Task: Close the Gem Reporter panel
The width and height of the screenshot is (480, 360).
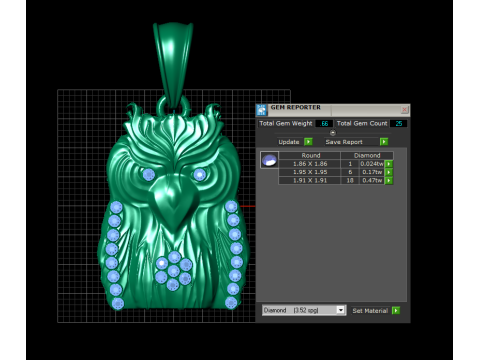Action: coord(404,109)
